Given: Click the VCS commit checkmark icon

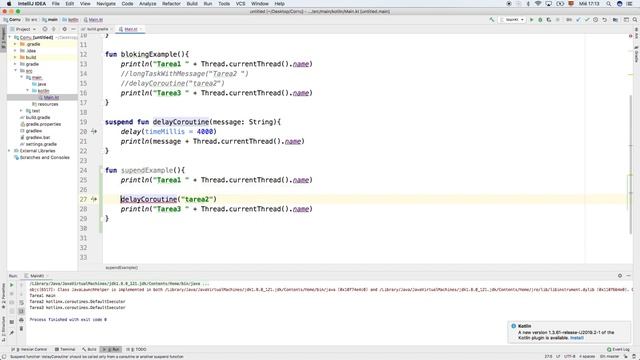Looking at the screenshot, I should [x=587, y=20].
